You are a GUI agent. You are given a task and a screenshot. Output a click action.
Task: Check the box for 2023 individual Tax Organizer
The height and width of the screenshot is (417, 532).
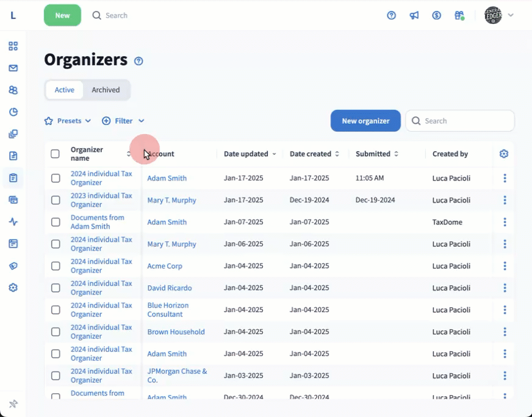pyautogui.click(x=56, y=200)
